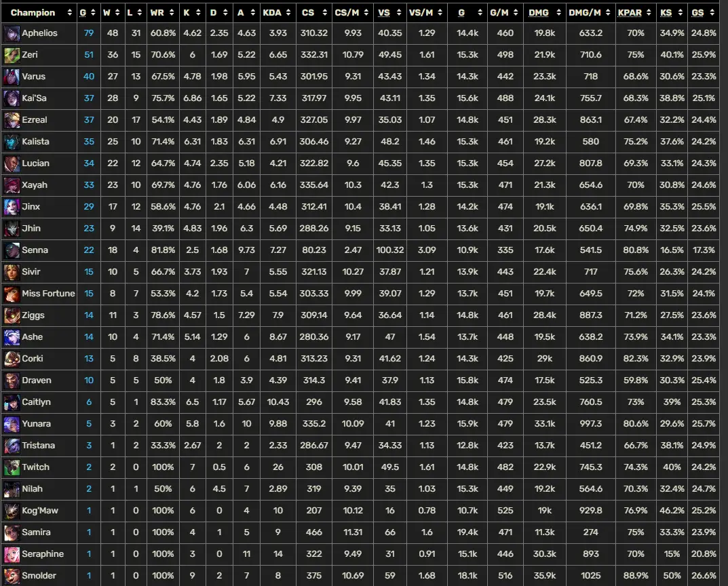
Task: Click the GS column header
Action: pyautogui.click(x=697, y=12)
